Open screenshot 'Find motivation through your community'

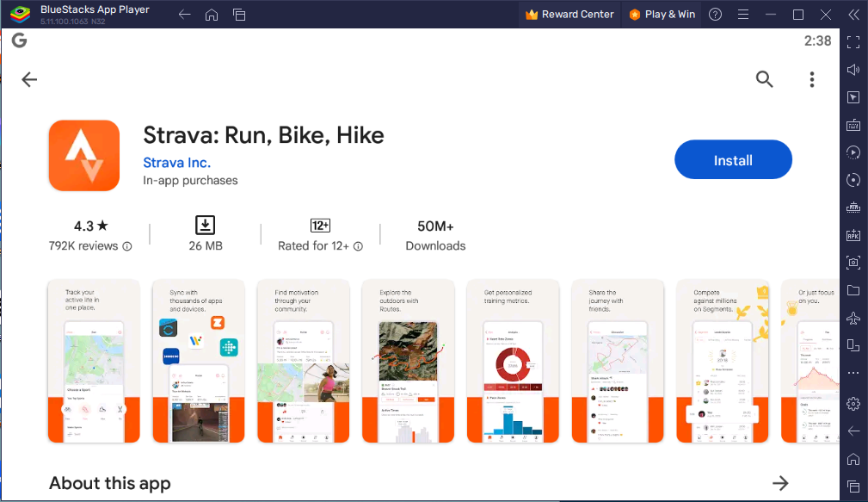304,362
